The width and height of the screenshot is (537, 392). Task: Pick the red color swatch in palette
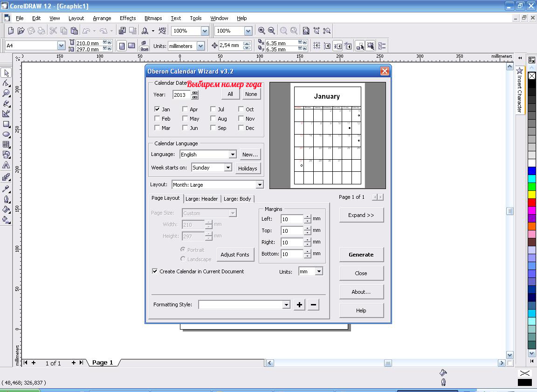point(532,202)
